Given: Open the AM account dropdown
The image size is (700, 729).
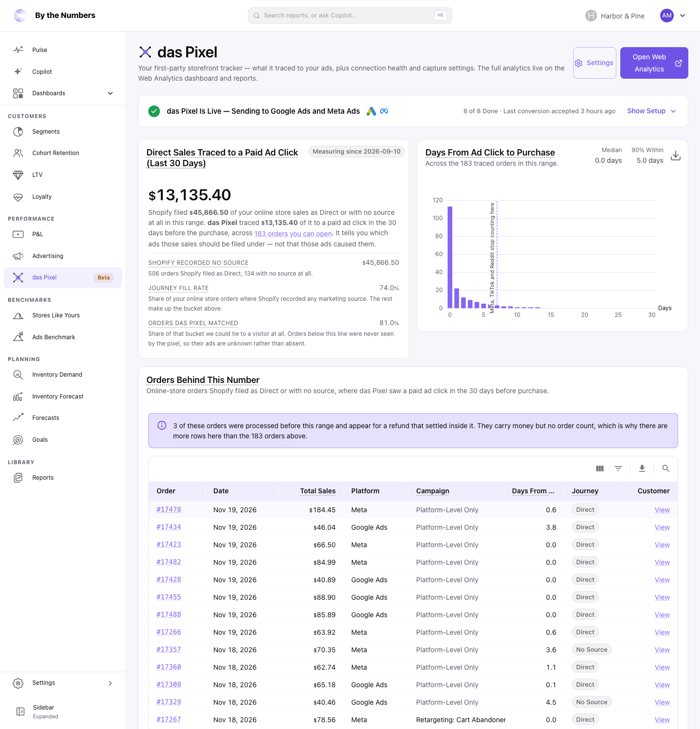Looking at the screenshot, I should tap(673, 16).
